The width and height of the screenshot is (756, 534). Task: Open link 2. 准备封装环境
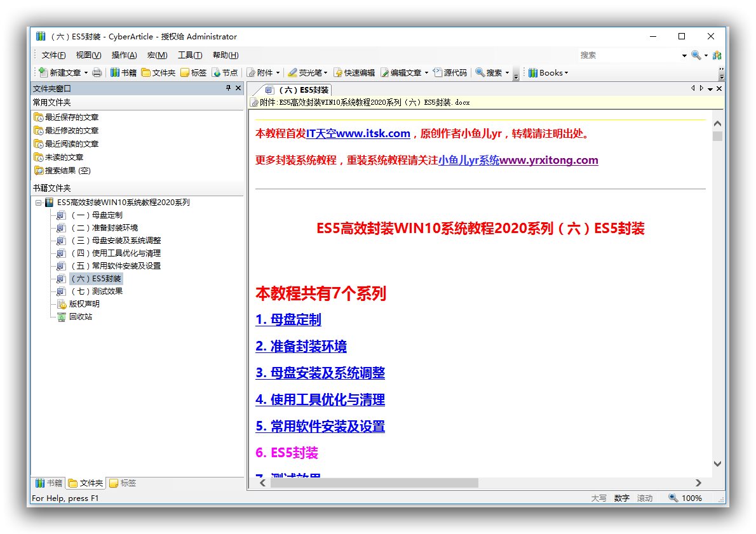[301, 346]
